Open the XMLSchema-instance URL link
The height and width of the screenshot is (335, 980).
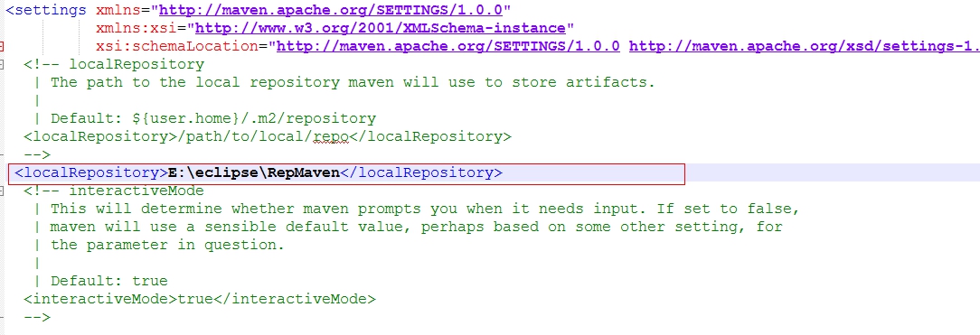[381, 29]
